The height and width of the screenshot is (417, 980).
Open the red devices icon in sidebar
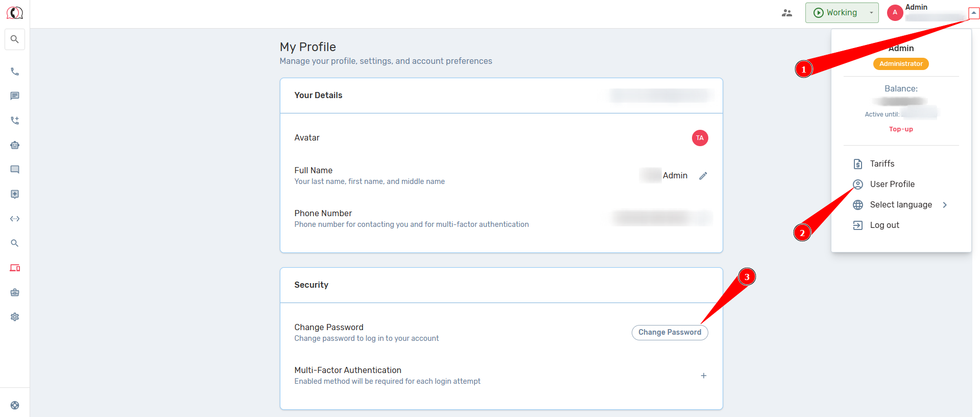(x=15, y=268)
